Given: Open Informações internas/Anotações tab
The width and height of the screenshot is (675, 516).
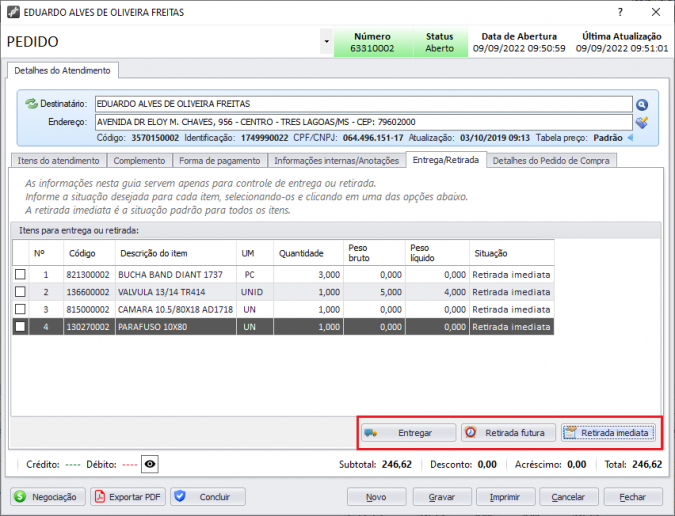Looking at the screenshot, I should (337, 161).
